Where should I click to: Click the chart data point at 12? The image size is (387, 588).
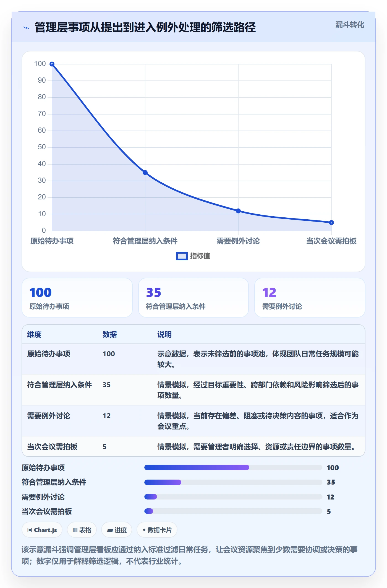(238, 211)
